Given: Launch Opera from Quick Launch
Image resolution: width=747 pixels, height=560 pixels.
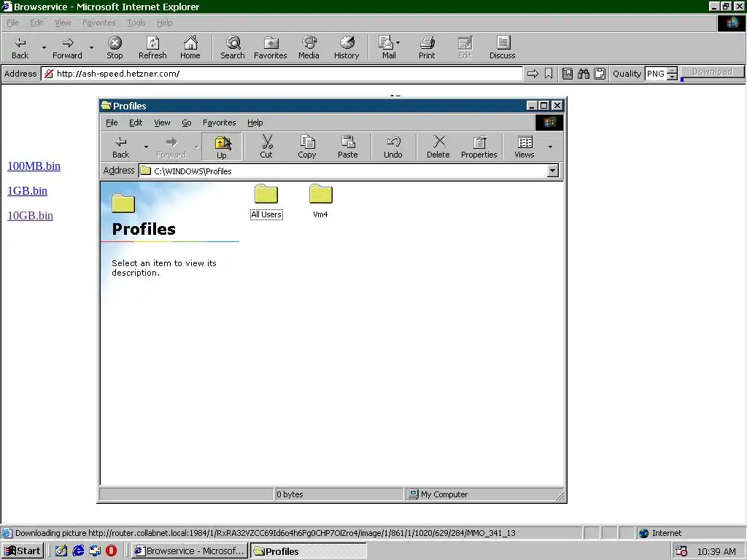Looking at the screenshot, I should (x=111, y=551).
